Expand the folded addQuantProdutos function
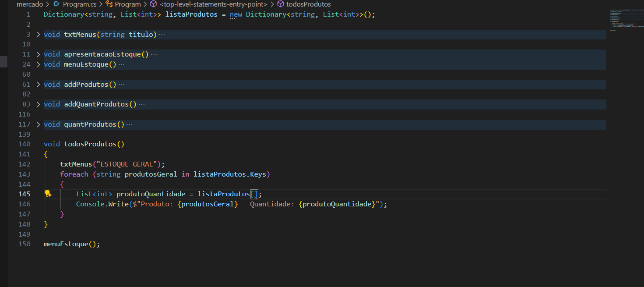Screen dimensions: 644x287 point(38,104)
